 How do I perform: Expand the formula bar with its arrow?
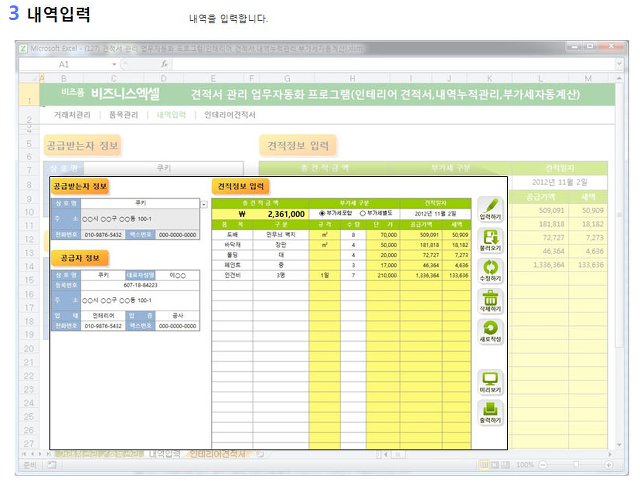tap(619, 64)
